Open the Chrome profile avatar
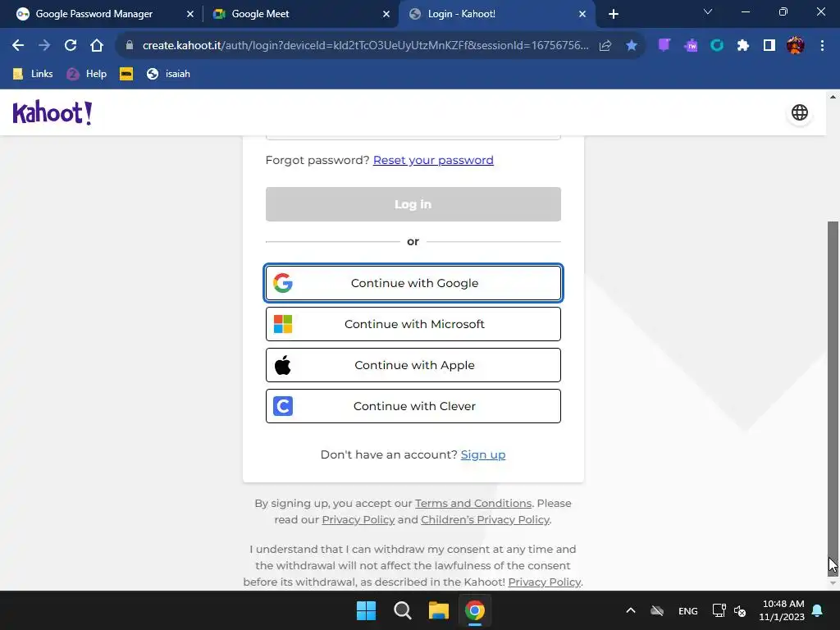Screen dimensions: 840x630 tap(796, 46)
